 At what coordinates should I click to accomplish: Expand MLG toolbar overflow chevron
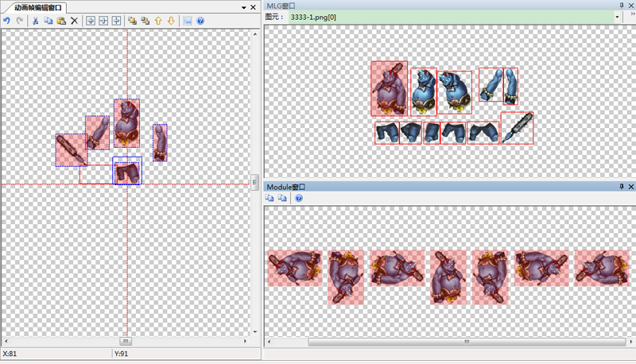tap(632, 14)
